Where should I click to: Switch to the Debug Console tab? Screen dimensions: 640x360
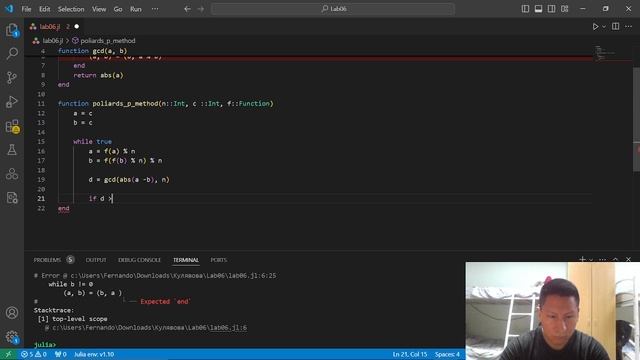coord(140,260)
